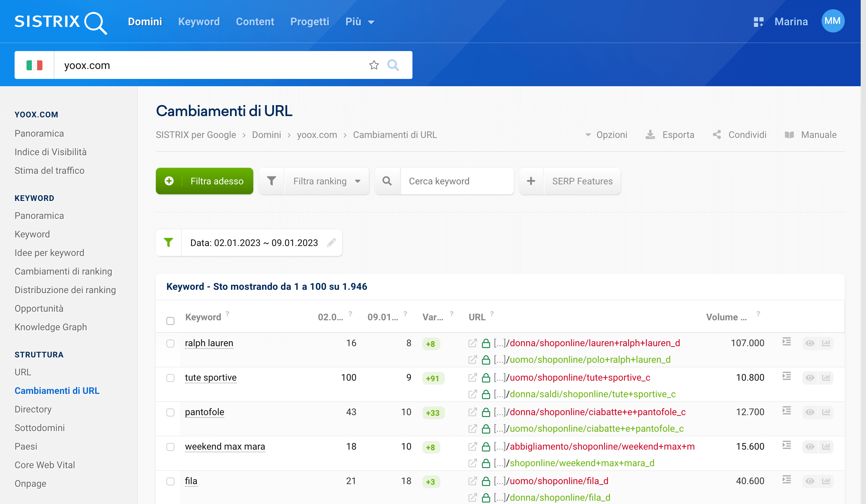Click the help question mark beside URL header
Image resolution: width=866 pixels, height=504 pixels.
492,314
